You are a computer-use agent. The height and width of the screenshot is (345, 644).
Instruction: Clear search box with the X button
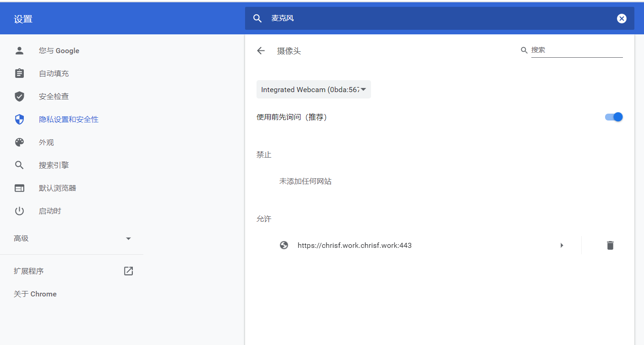tap(622, 18)
